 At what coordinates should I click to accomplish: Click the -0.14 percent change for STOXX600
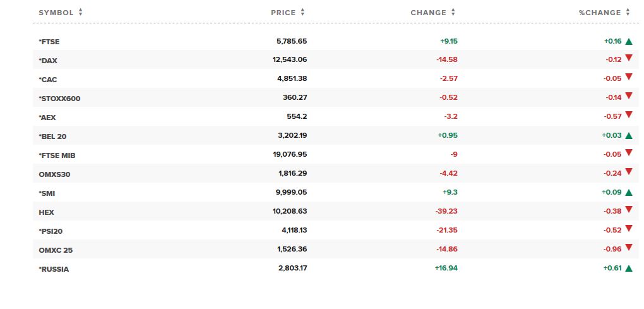pos(613,97)
